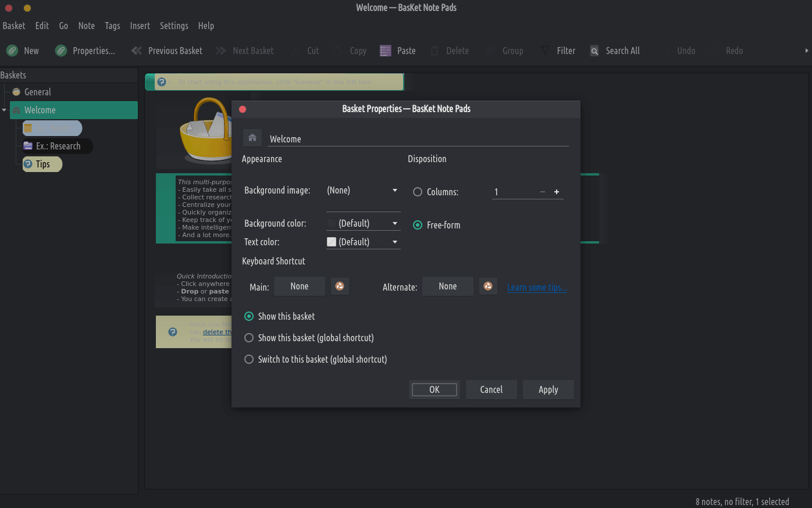Clear the Alternate shortcut using its reset icon
Image resolution: width=812 pixels, height=508 pixels.
pos(488,286)
